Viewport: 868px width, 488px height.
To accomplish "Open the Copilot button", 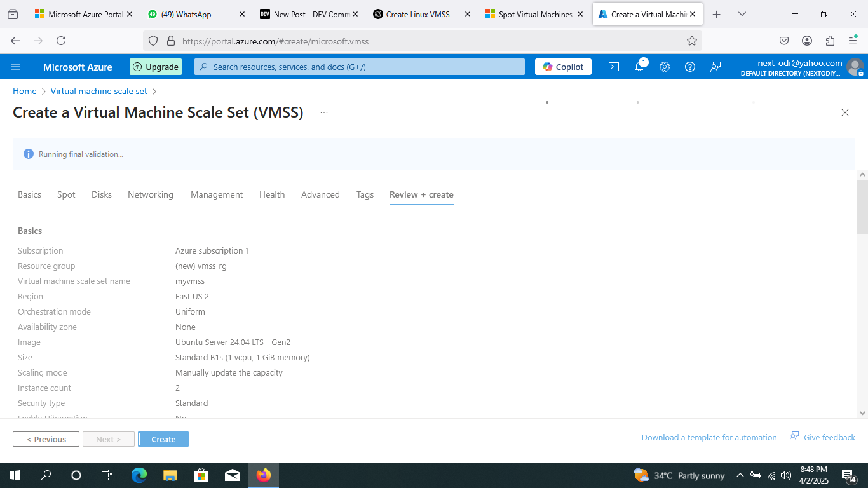I will pyautogui.click(x=563, y=67).
